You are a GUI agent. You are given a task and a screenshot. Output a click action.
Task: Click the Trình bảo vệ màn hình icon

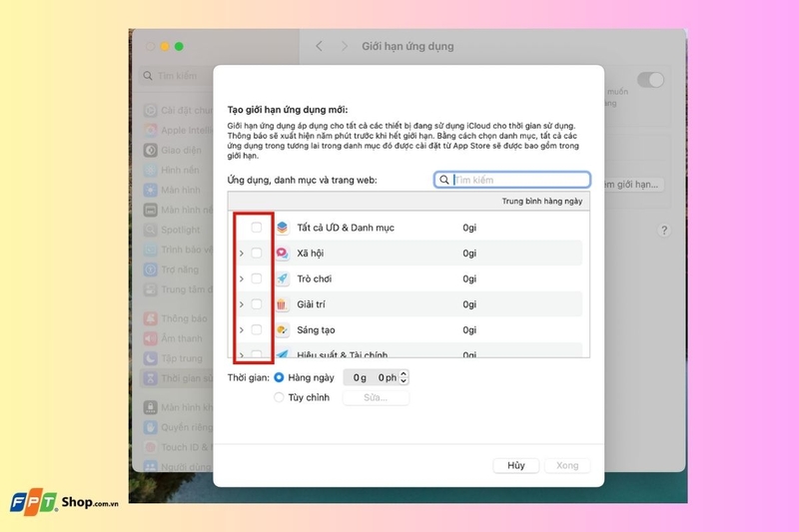click(x=151, y=250)
